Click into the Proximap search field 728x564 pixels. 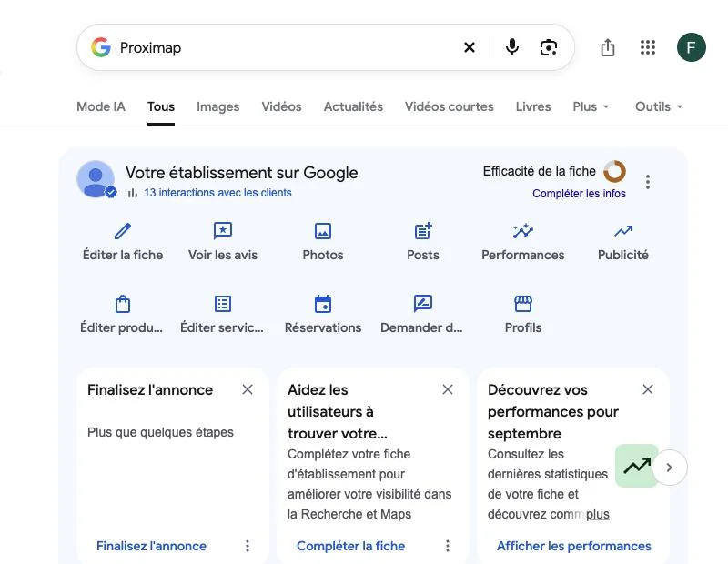(x=288, y=47)
